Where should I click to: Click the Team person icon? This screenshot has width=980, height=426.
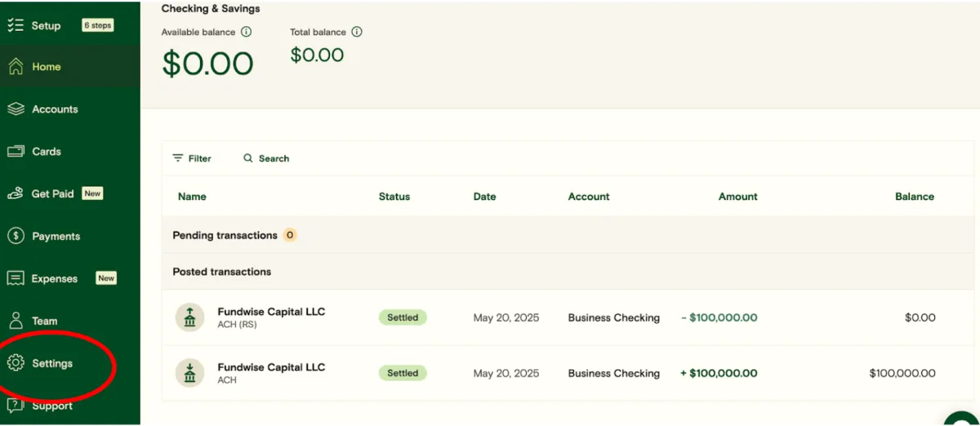16,321
